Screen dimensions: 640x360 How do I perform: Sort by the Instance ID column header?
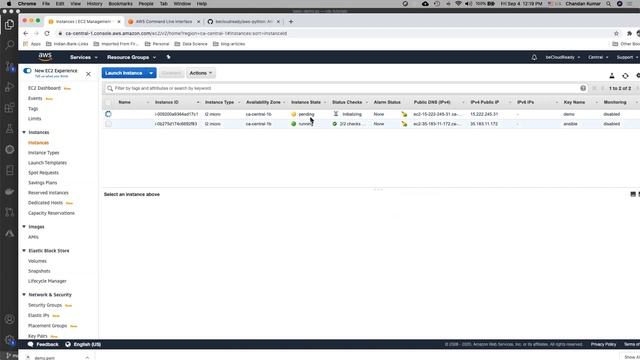pyautogui.click(x=167, y=102)
